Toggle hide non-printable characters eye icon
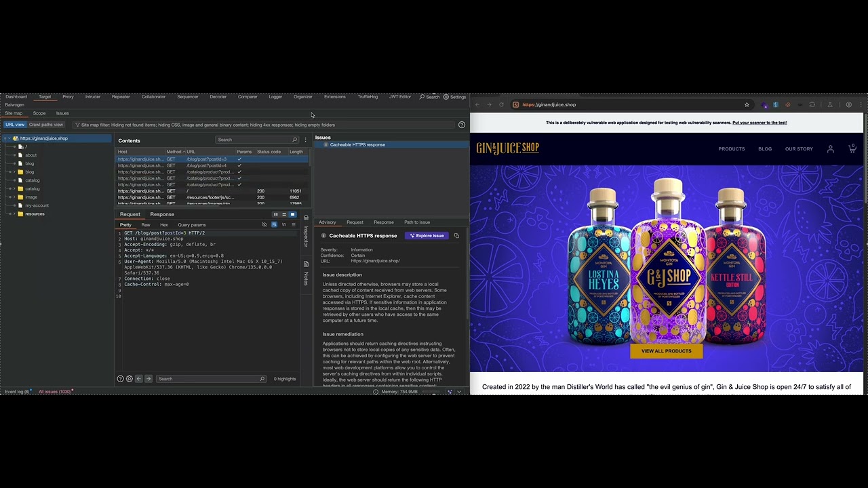Screen dimensions: 868x488 [264, 224]
